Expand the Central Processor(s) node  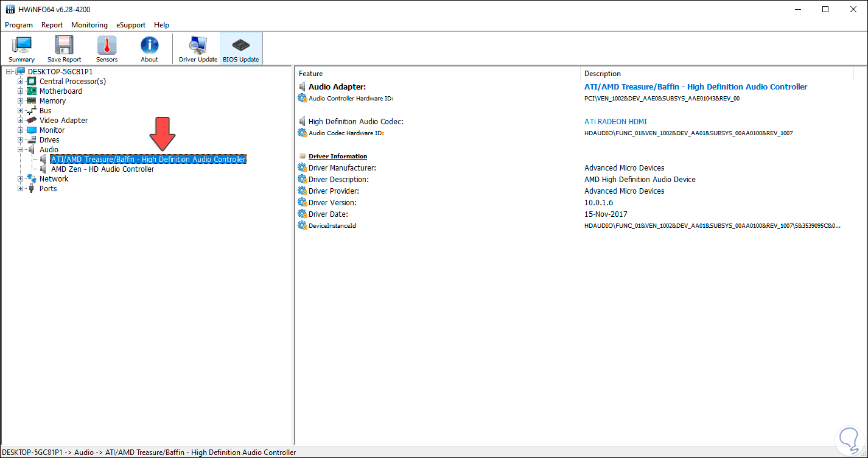pyautogui.click(x=21, y=82)
